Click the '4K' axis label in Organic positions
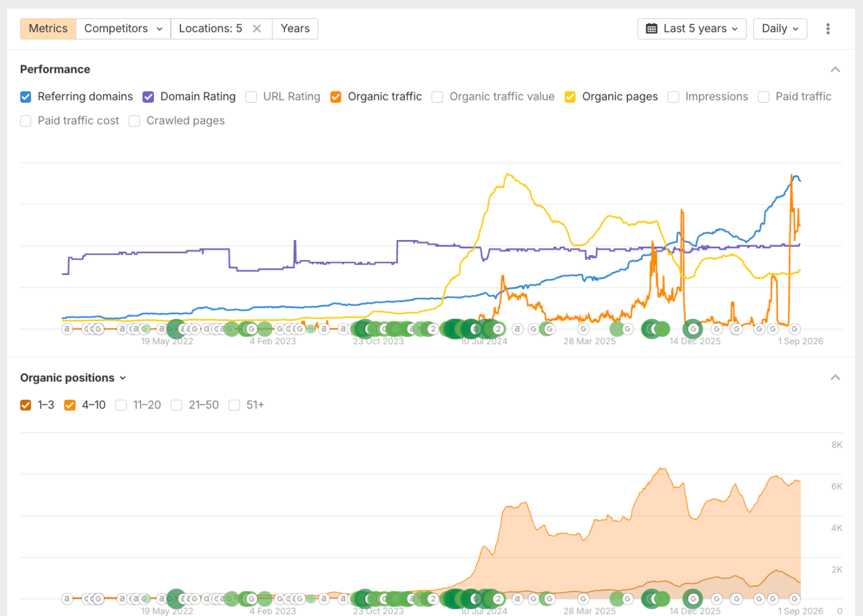Viewport: 863px width, 616px height. pos(837,528)
